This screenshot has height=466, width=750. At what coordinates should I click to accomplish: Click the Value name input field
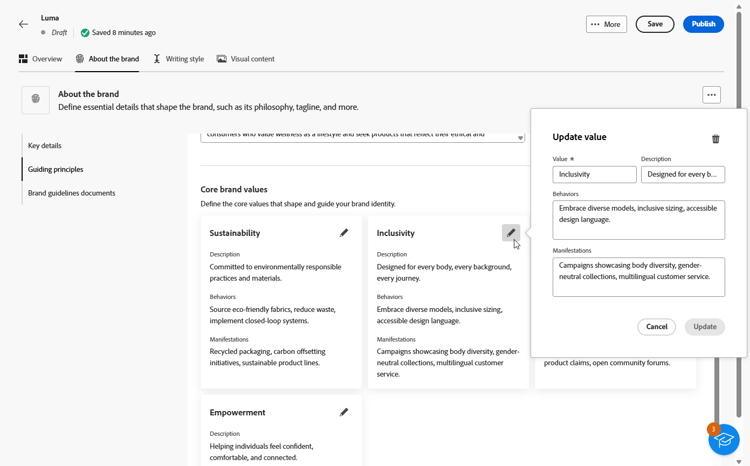(594, 174)
